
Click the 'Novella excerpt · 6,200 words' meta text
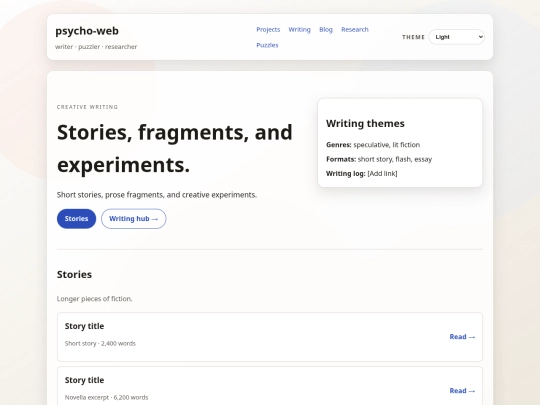pos(106,397)
